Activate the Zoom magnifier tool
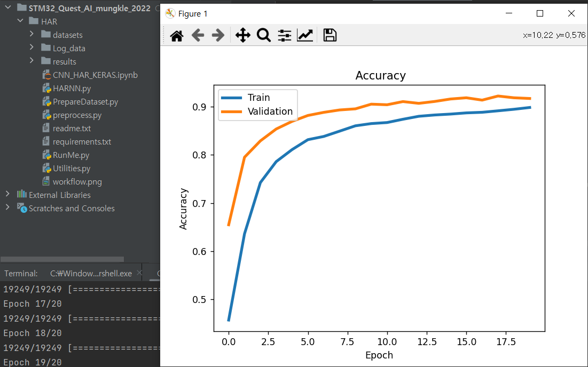588x367 pixels. tap(264, 36)
